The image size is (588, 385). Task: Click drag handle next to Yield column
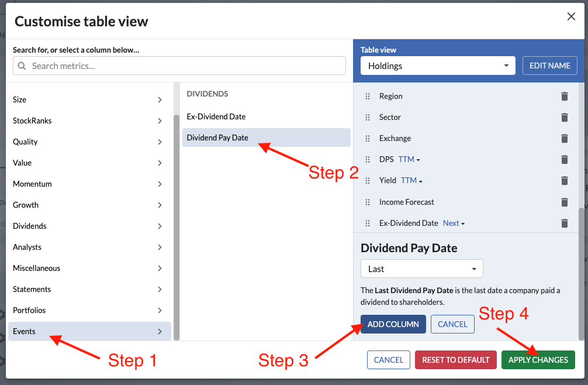click(368, 181)
